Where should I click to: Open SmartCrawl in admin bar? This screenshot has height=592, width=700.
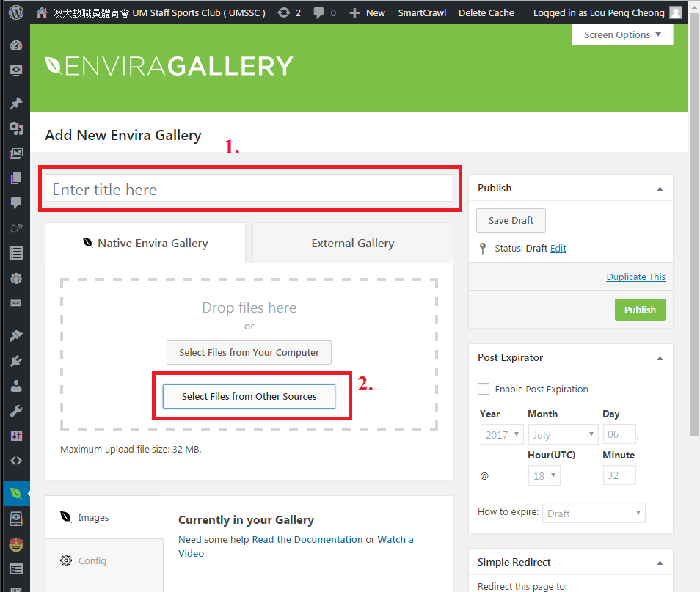click(x=422, y=13)
